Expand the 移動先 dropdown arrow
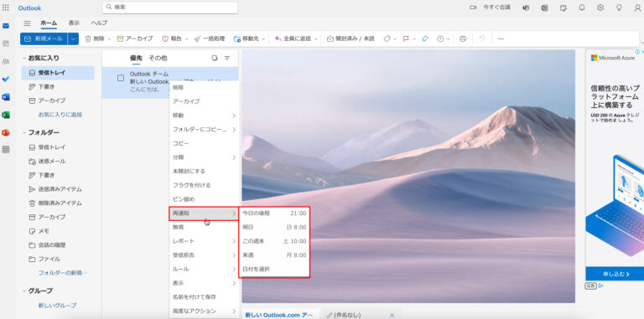Viewport: 644px width, 319px height. 263,39
